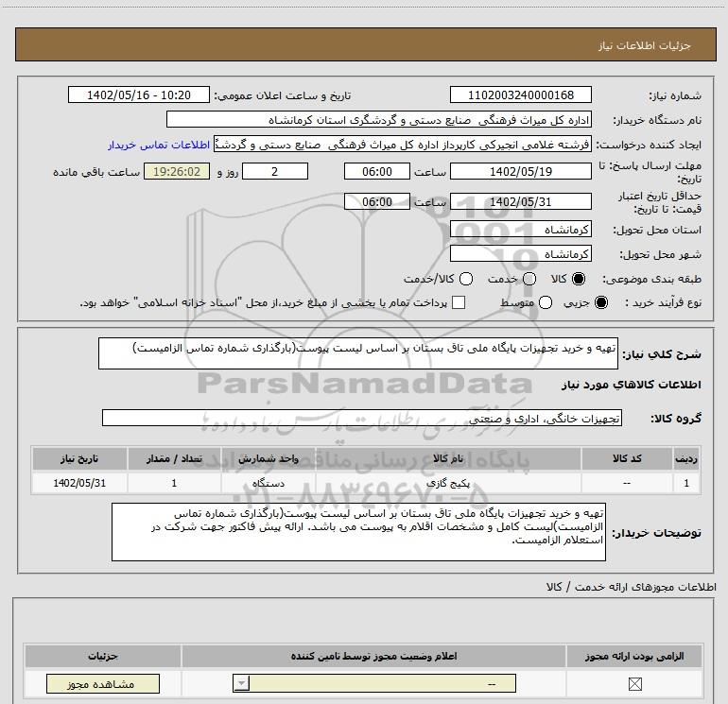Click the نام کالا column header
The image size is (728, 704).
tap(448, 458)
